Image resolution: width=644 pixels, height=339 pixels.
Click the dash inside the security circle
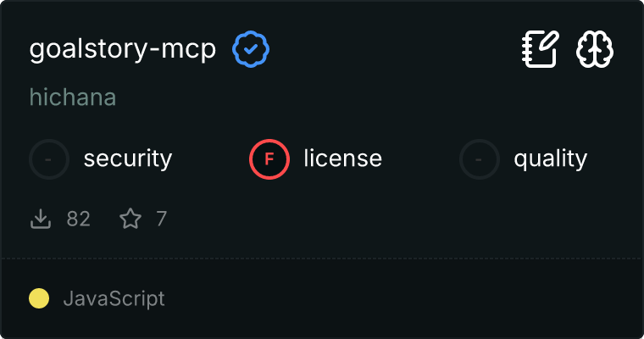click(x=49, y=159)
